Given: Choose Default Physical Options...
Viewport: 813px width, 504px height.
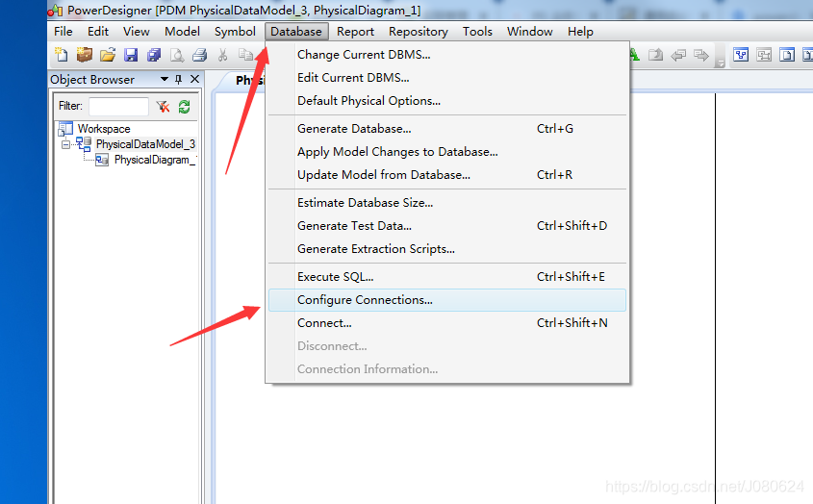Looking at the screenshot, I should 447,101.
